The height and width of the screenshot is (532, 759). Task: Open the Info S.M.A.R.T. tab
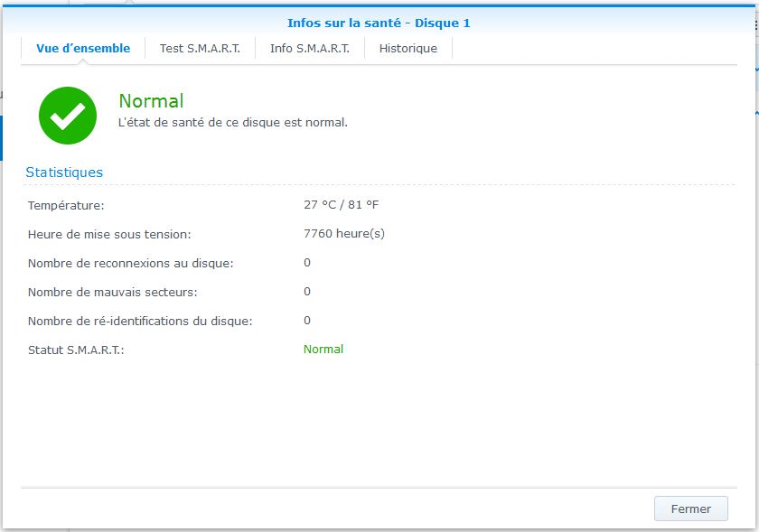pos(310,49)
